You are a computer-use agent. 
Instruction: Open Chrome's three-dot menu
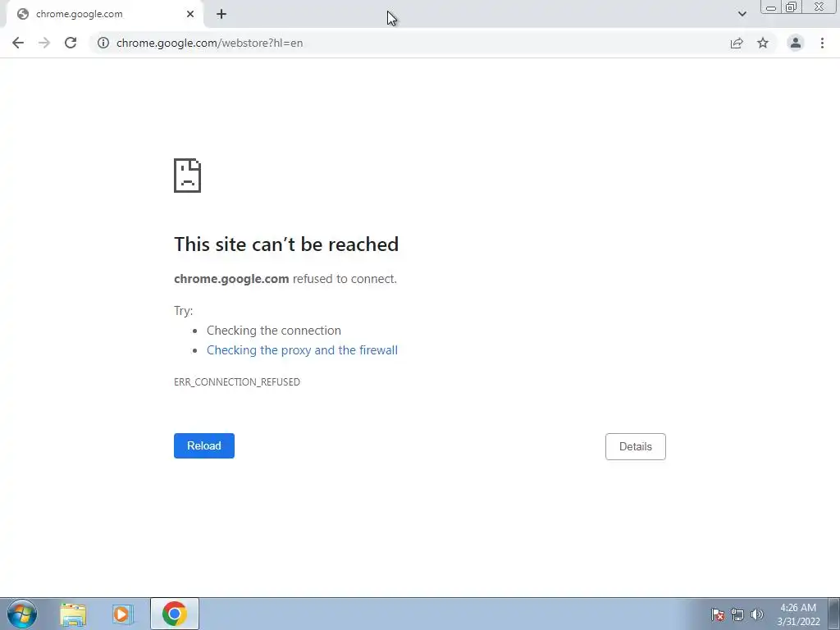point(822,43)
